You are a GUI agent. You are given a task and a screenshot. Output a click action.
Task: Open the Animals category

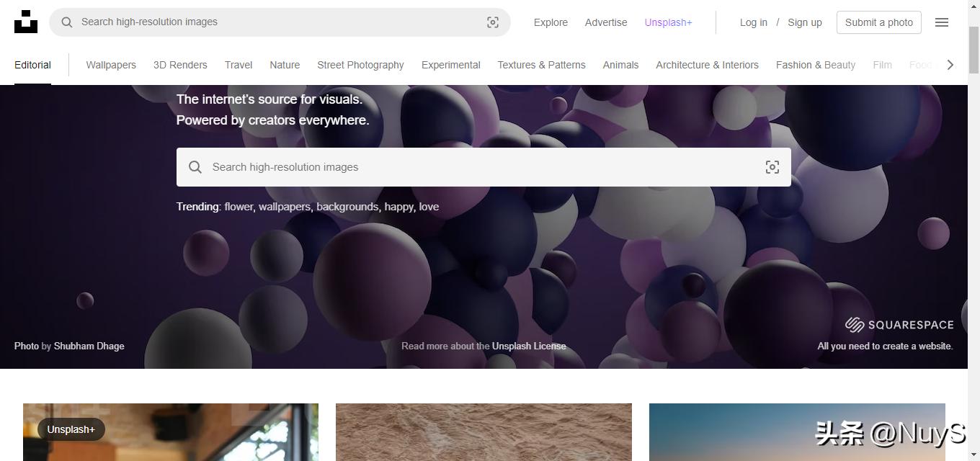pyautogui.click(x=620, y=65)
